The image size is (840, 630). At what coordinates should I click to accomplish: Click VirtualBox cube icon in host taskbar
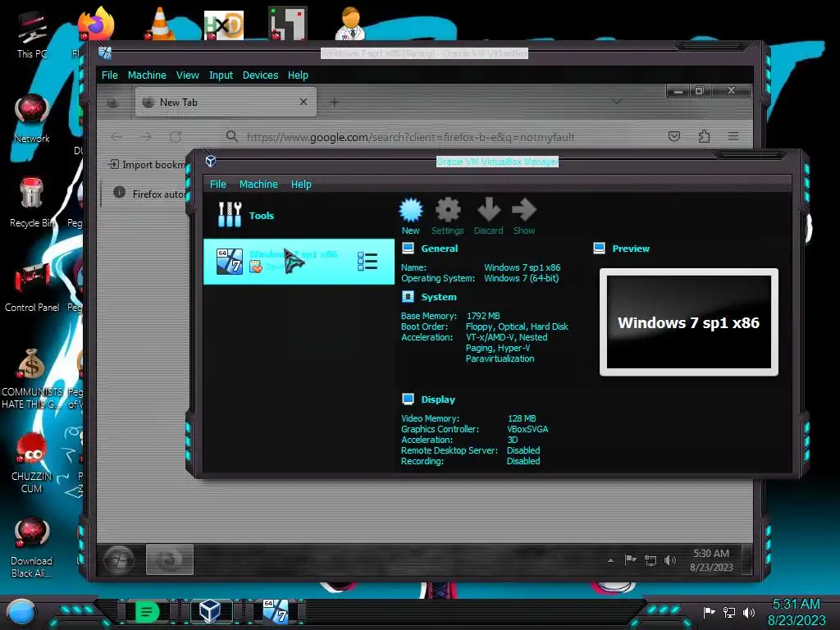point(210,611)
